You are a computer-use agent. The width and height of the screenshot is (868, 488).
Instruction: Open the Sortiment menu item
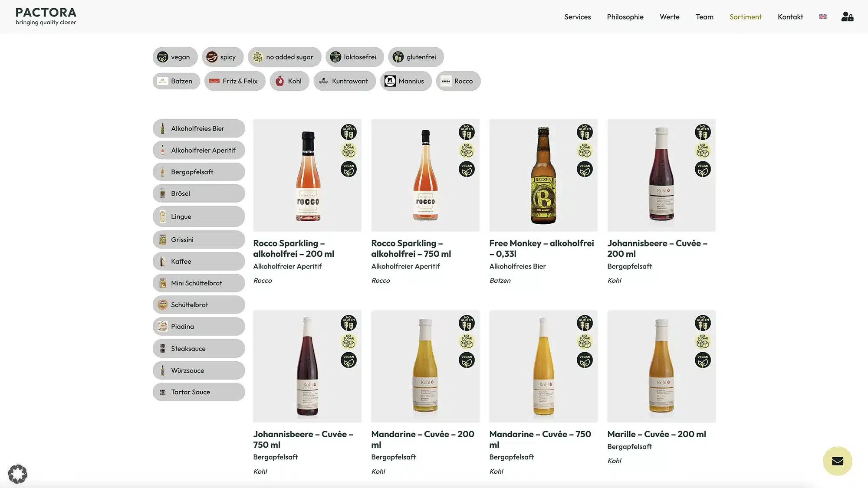745,16
